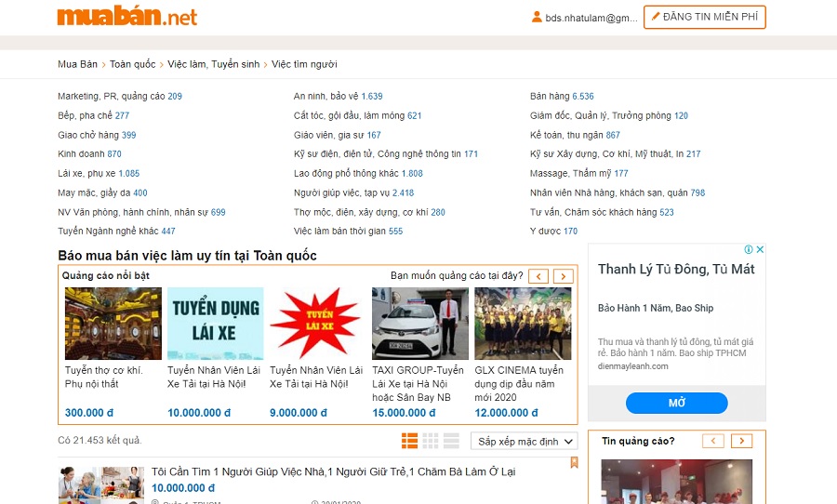Viewport: 837px width, 504px height.
Task: Open TAXI GROUP car thumbnail
Action: pyautogui.click(x=420, y=324)
